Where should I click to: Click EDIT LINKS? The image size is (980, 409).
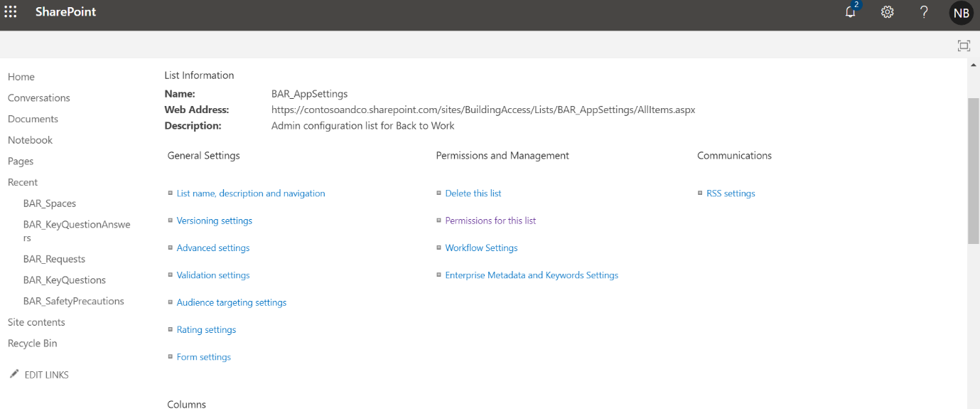(x=47, y=375)
